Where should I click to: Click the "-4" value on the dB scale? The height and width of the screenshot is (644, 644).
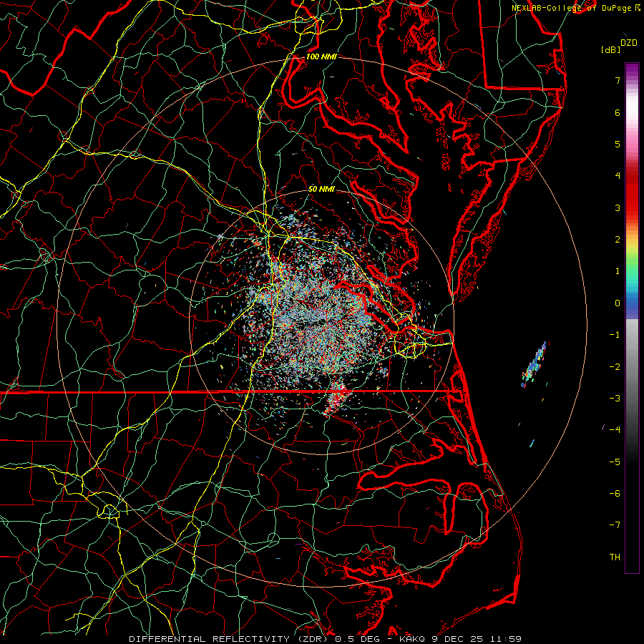click(615, 430)
